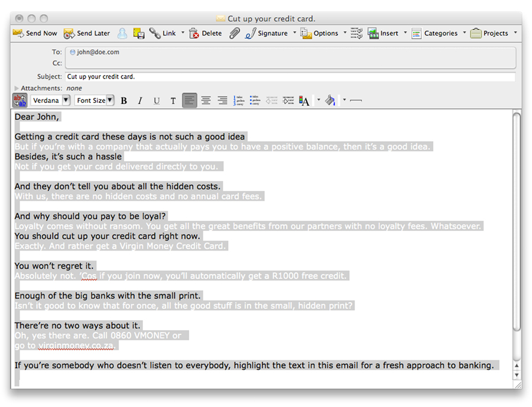Toggle italic formatting
Image resolution: width=532 pixels, height=407 pixels.
(140, 101)
